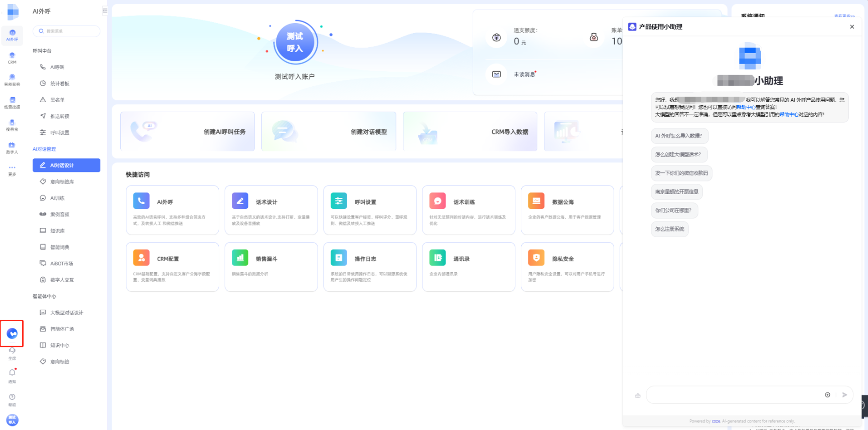Open 知识库 from the sidebar menu
Screen dimensions: 868x430
point(57,231)
